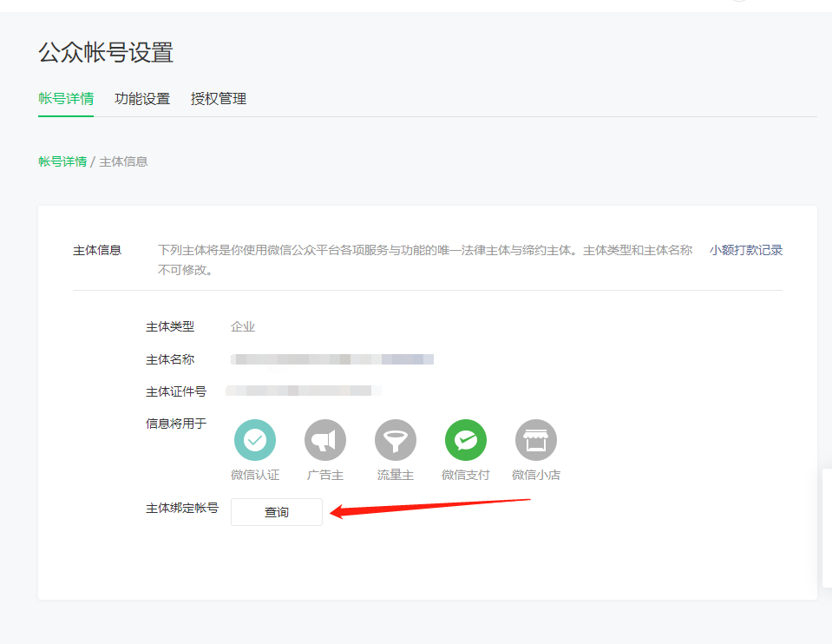Click the 主体证件号 label
The image size is (832, 644).
pyautogui.click(x=175, y=391)
